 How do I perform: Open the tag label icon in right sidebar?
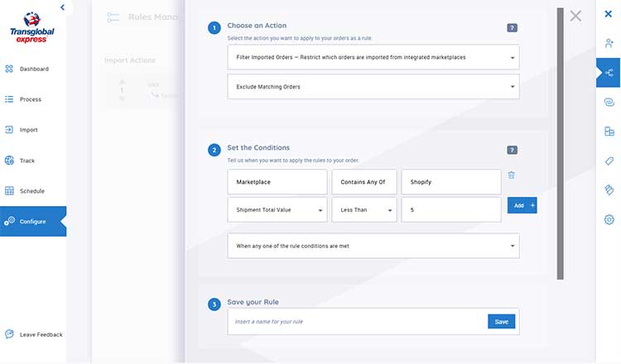pos(609,160)
